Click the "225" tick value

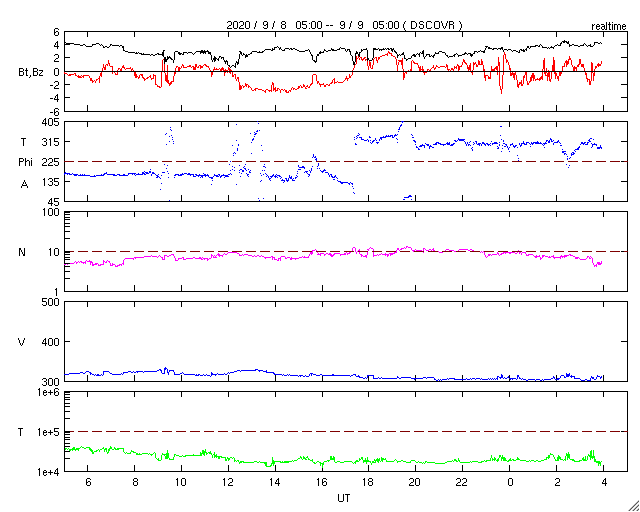[51, 162]
